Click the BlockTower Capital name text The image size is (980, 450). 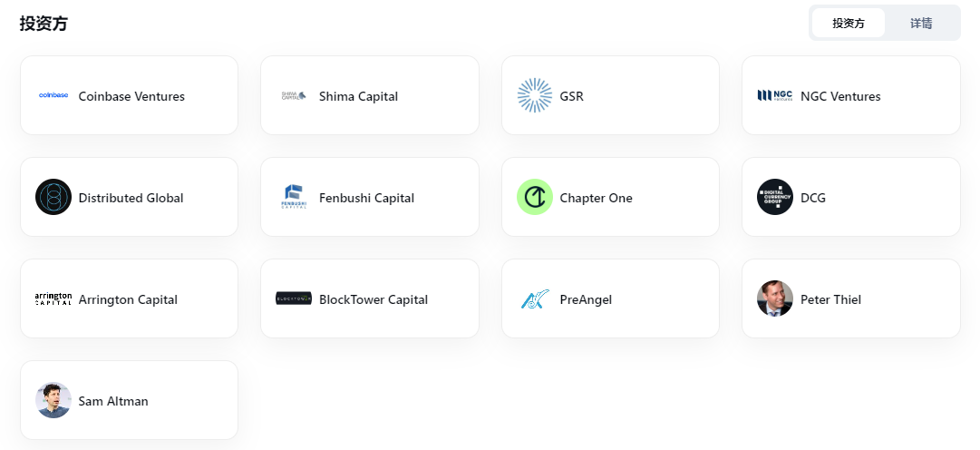point(374,299)
